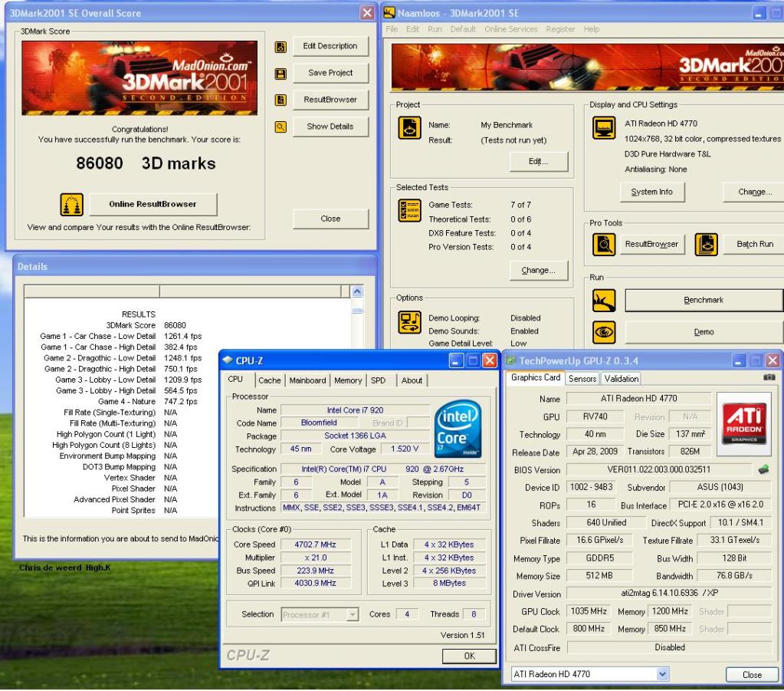Screen dimensions: 784x691
Task: Click the Pro Tools ResultBrowser button
Action: tap(651, 244)
